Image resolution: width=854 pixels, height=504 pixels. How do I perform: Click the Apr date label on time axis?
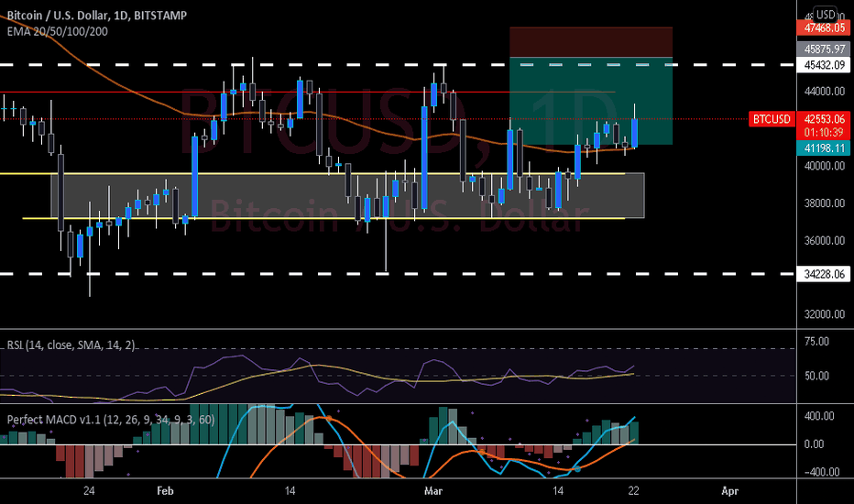(729, 491)
